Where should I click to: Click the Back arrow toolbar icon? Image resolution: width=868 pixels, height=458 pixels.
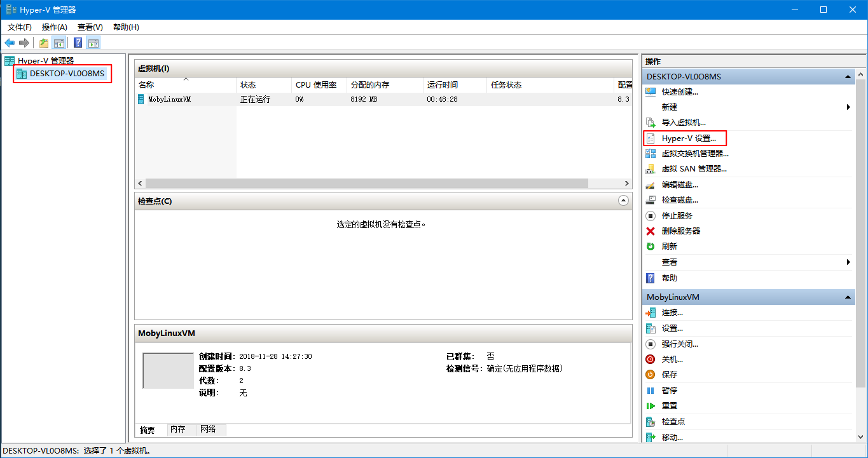point(10,43)
